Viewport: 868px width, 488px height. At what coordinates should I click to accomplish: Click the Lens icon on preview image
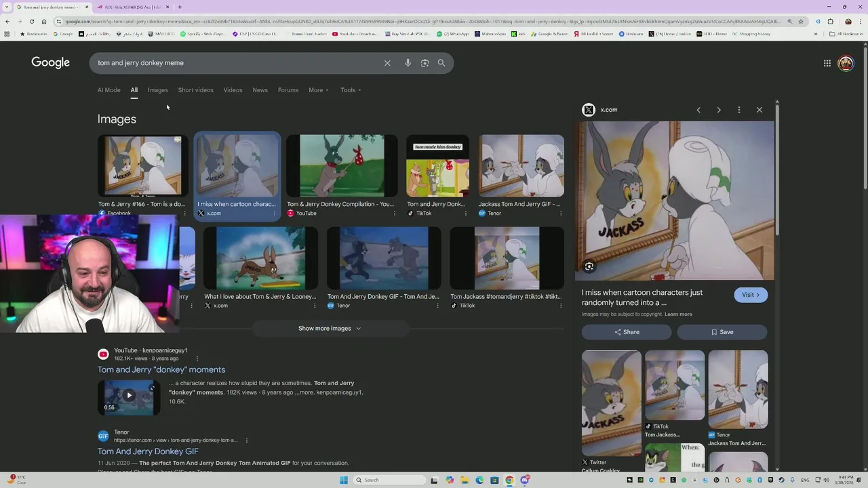pos(589,266)
